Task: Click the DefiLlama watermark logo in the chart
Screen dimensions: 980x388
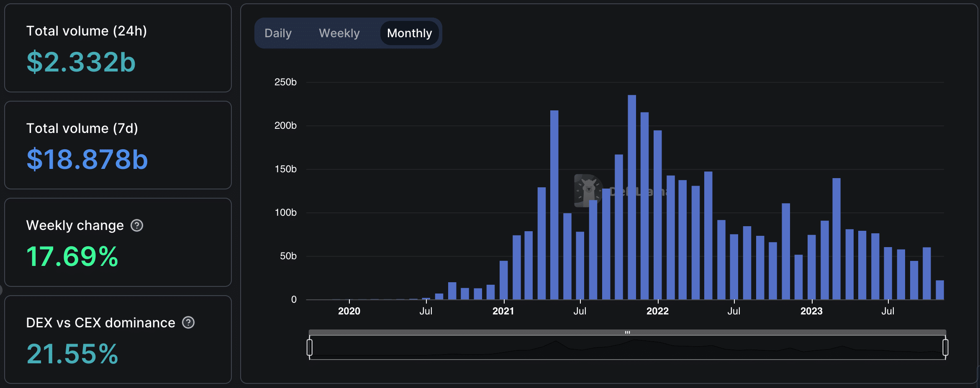Action: [x=588, y=191]
